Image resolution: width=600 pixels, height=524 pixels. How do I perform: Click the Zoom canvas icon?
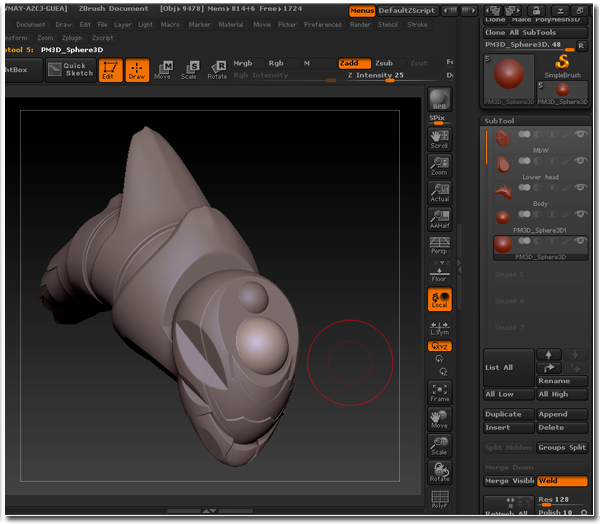click(439, 167)
